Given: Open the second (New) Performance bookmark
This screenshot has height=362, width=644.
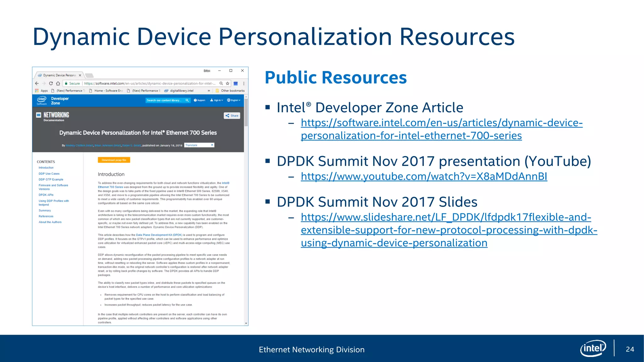Looking at the screenshot, I should click(144, 91).
